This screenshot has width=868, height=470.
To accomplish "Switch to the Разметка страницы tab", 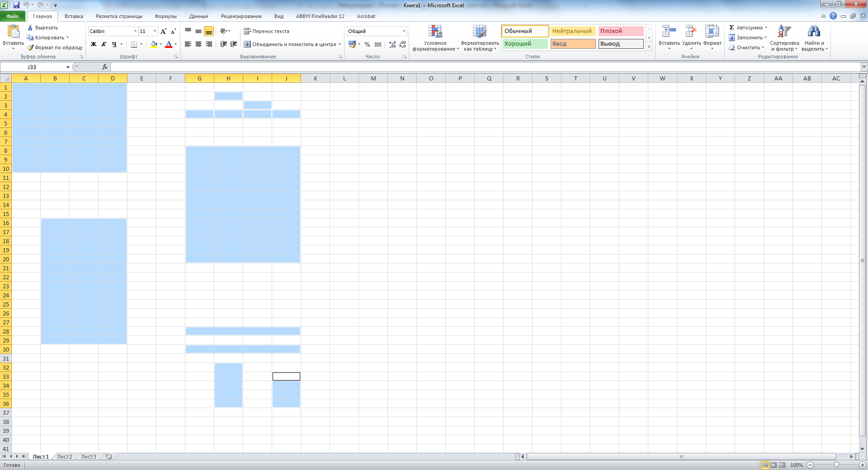I will point(119,16).
